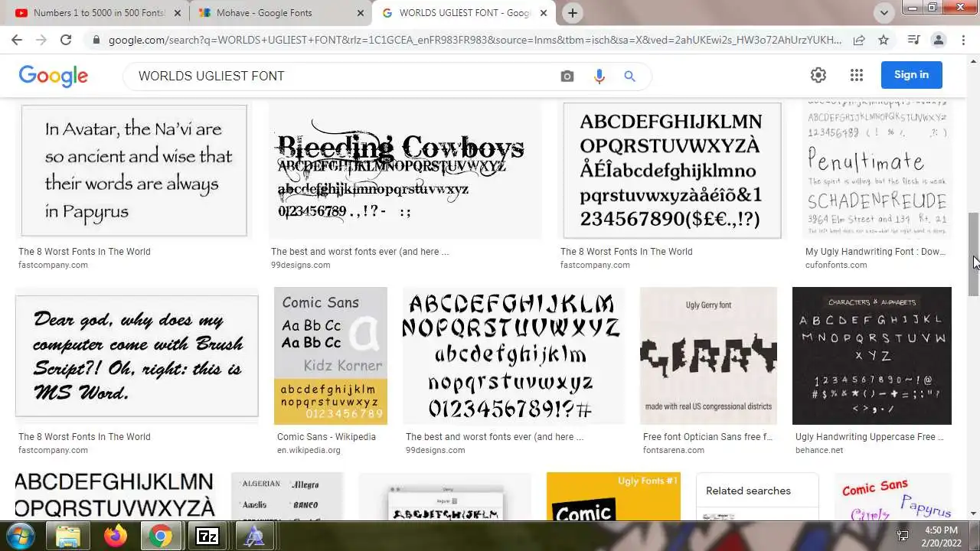Close the Numbers 1 to 5000 tab
980x551 pixels.
coord(178,13)
